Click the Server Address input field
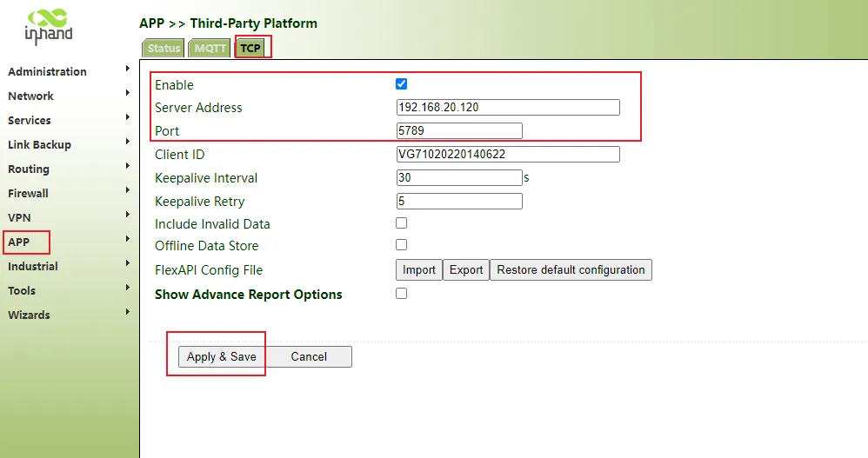The height and width of the screenshot is (458, 868). pyautogui.click(x=508, y=107)
